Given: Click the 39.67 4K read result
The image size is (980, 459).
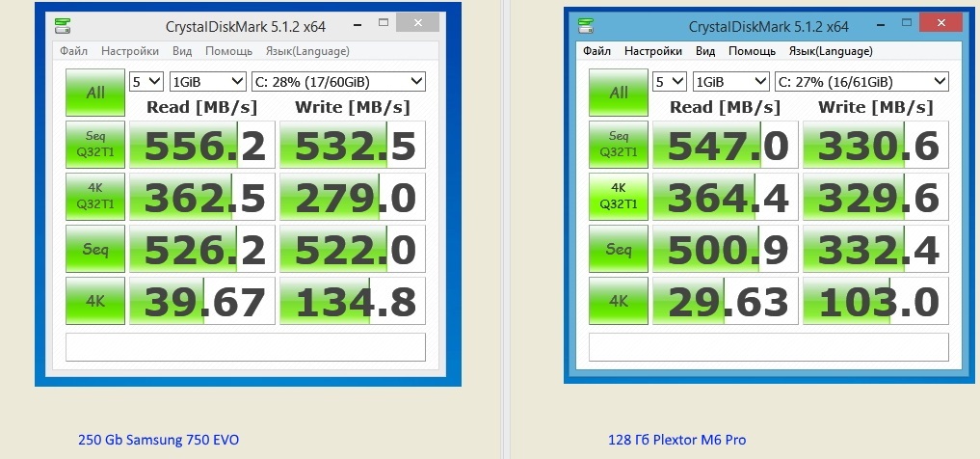Looking at the screenshot, I should (x=202, y=301).
